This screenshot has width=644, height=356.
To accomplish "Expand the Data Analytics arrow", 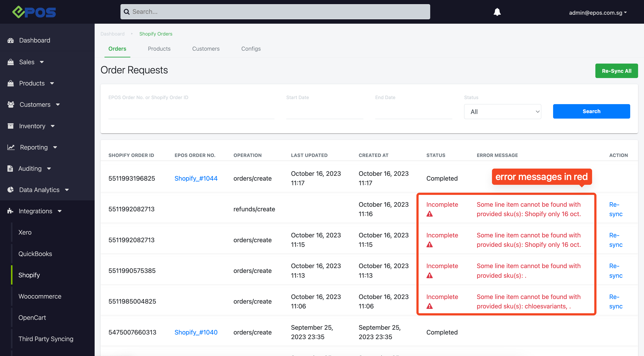I will point(67,190).
